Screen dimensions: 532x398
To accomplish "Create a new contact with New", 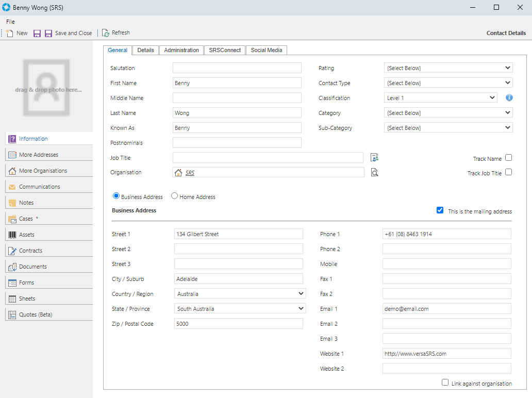I will tap(16, 33).
